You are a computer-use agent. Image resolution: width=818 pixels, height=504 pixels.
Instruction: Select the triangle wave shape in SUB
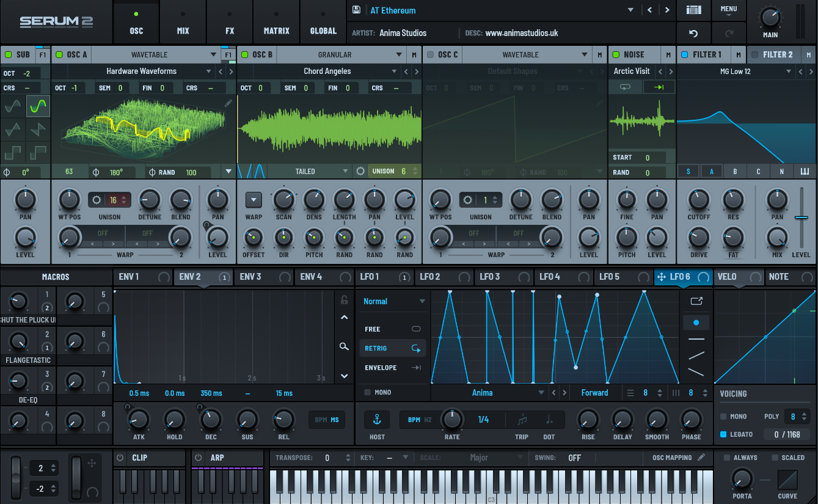point(13,129)
